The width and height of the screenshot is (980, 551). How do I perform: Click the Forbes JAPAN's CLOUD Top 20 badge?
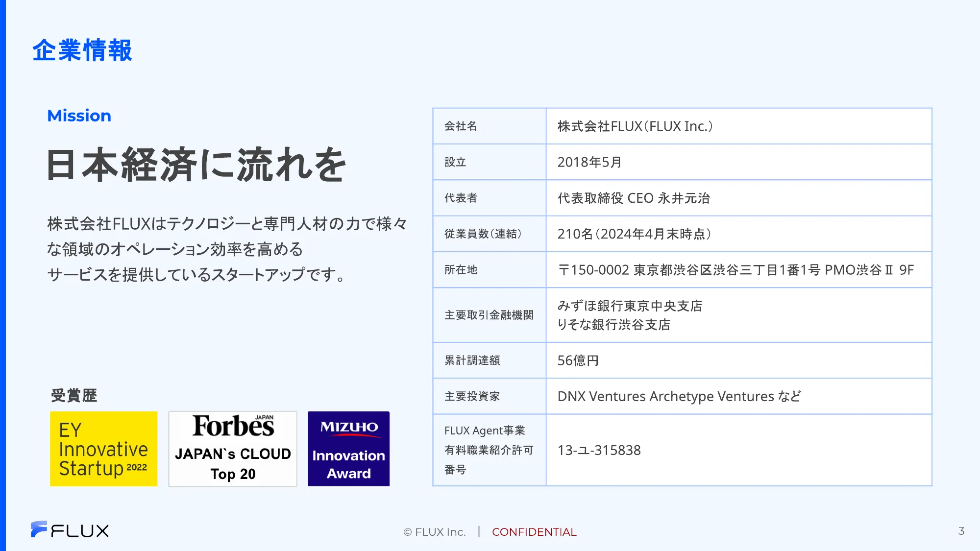233,449
